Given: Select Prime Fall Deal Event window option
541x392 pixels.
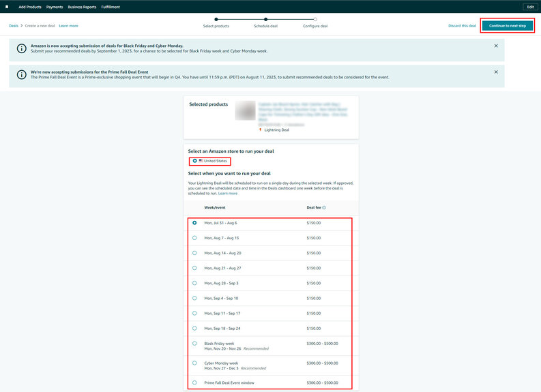Looking at the screenshot, I should (x=194, y=382).
